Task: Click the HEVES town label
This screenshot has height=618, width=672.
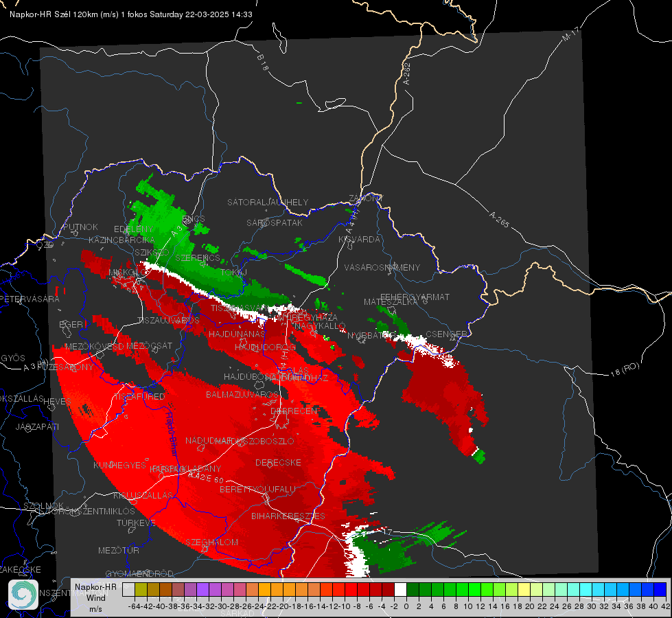Action: tap(58, 402)
